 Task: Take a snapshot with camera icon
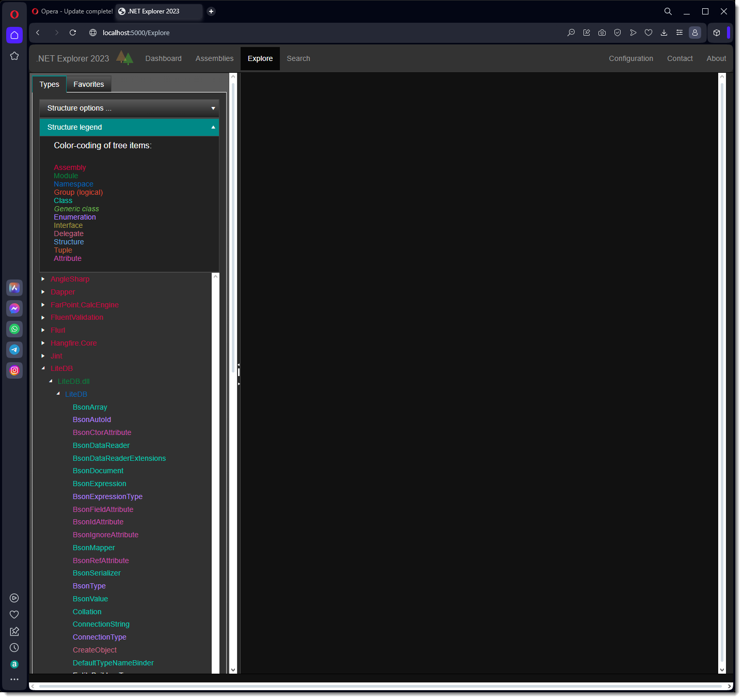pos(602,33)
